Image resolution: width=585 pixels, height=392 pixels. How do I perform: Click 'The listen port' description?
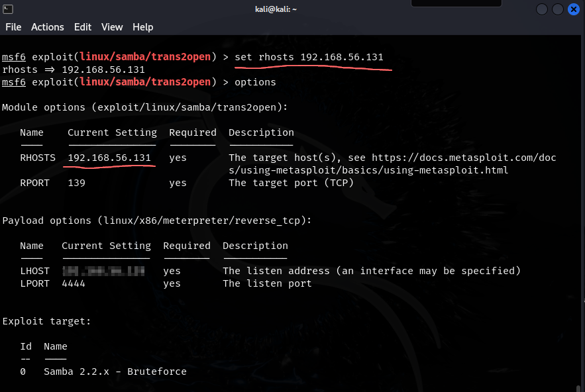tap(267, 284)
